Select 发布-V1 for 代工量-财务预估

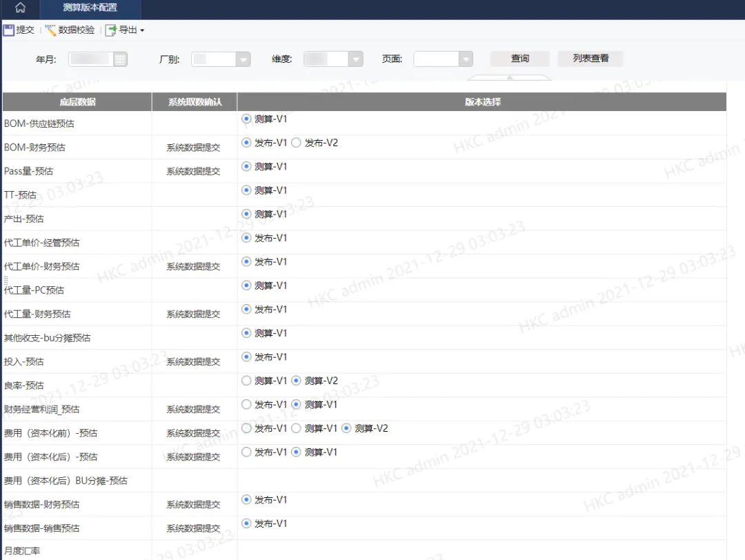coord(246,309)
